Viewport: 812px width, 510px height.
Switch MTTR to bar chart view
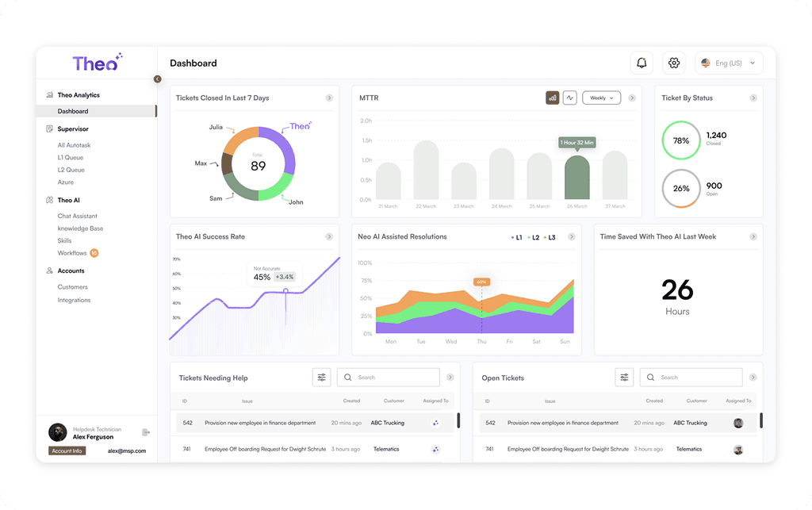(553, 98)
